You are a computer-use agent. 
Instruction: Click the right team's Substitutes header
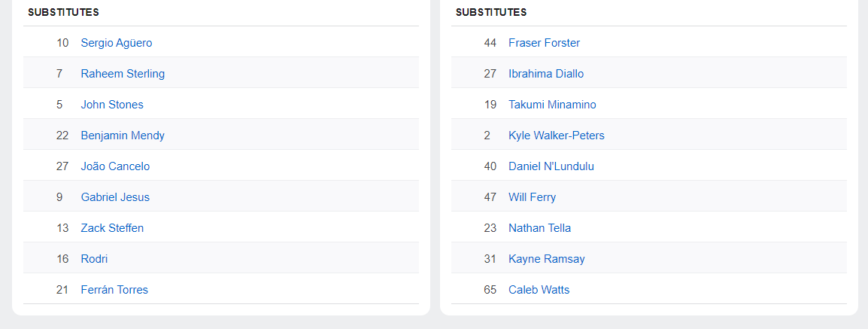[491, 13]
